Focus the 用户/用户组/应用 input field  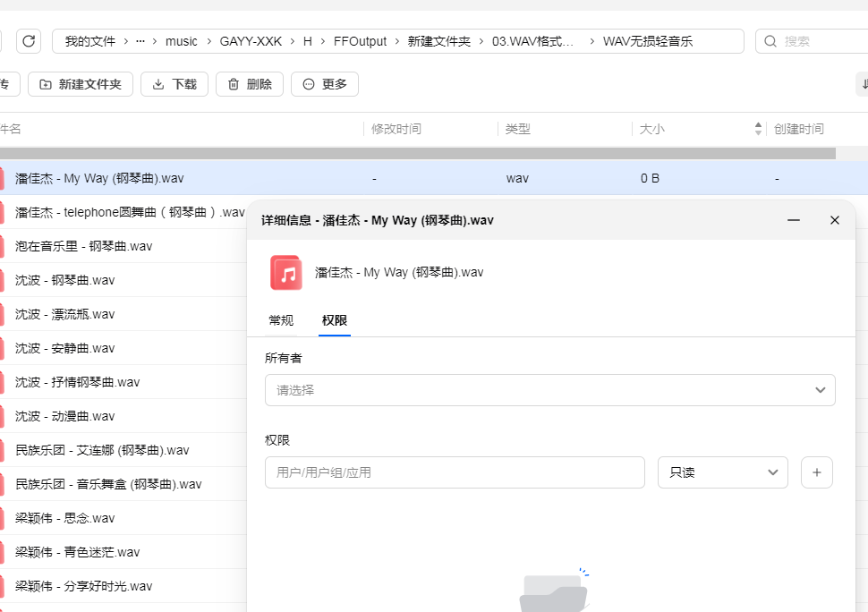pos(455,472)
